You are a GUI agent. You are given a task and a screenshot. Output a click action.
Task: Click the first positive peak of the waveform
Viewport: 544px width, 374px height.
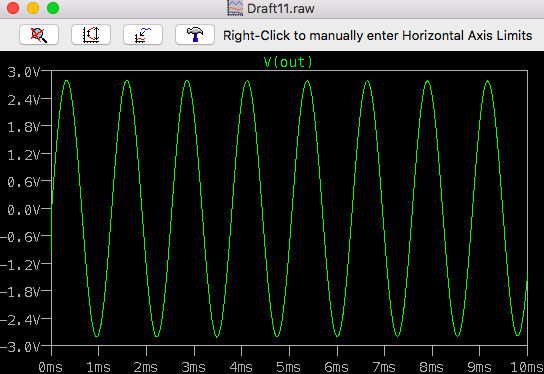(67, 81)
